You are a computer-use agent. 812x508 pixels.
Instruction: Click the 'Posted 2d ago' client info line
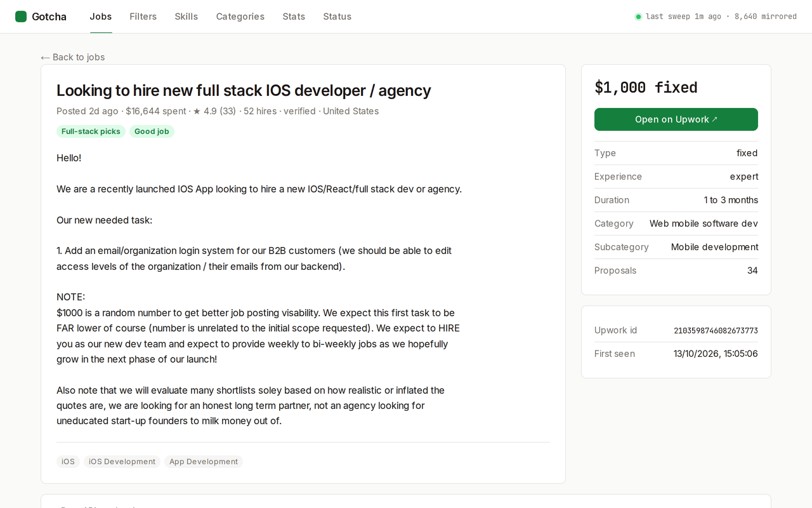tap(218, 111)
